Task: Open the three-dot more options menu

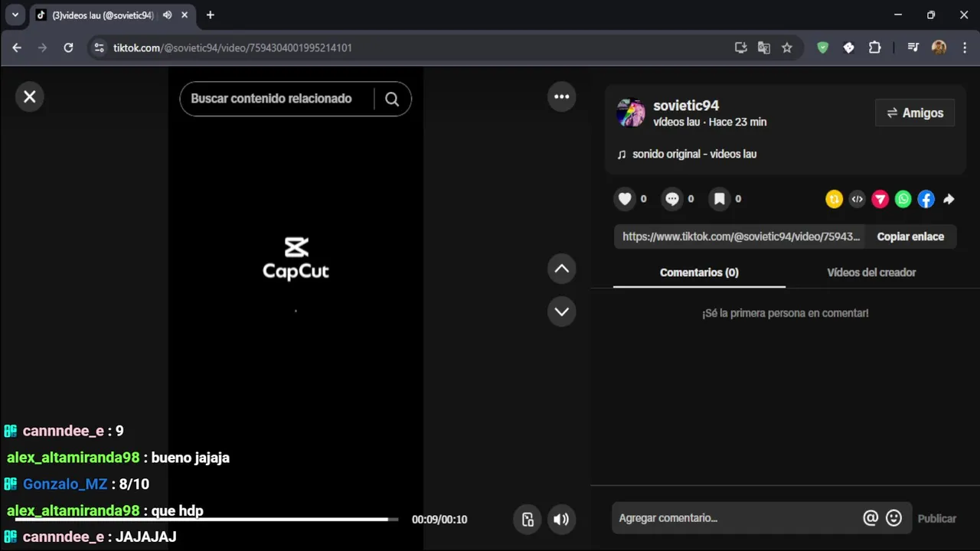Action: (x=562, y=96)
